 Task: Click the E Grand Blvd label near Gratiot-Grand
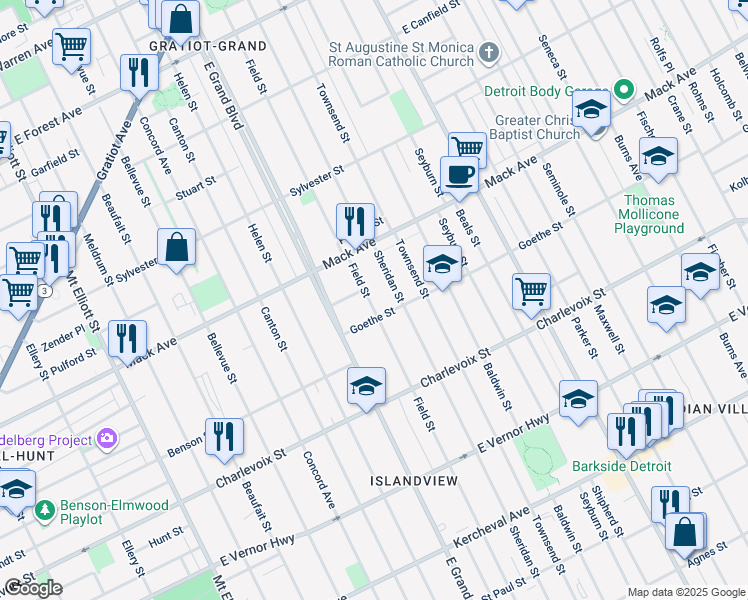point(223,95)
